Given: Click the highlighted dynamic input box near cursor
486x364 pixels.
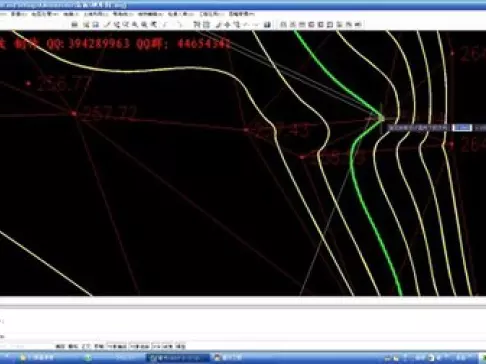Looking at the screenshot, I should (x=462, y=127).
